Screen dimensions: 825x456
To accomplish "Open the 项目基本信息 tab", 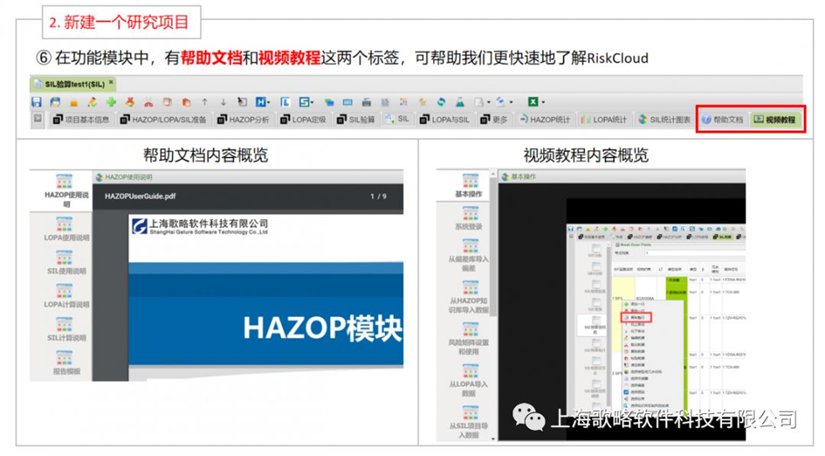I will pyautogui.click(x=81, y=119).
